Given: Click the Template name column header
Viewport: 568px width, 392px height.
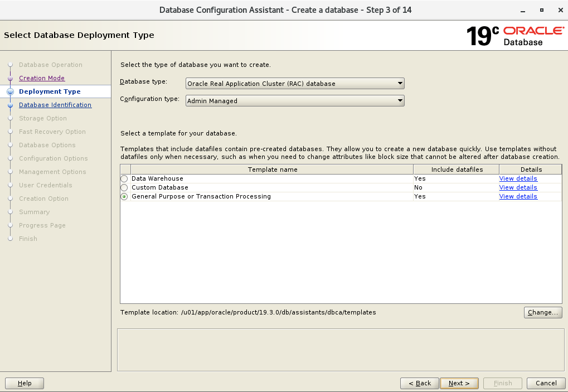Looking at the screenshot, I should [272, 170].
